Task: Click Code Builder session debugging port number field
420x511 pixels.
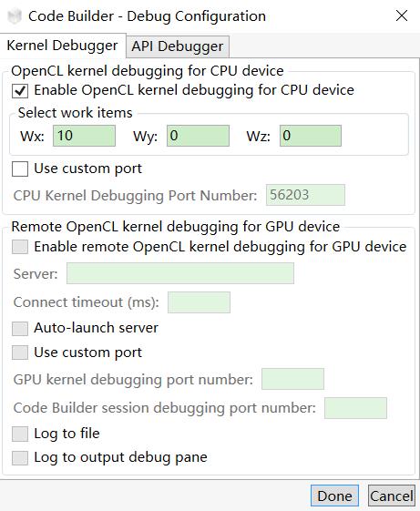Action: pos(355,408)
